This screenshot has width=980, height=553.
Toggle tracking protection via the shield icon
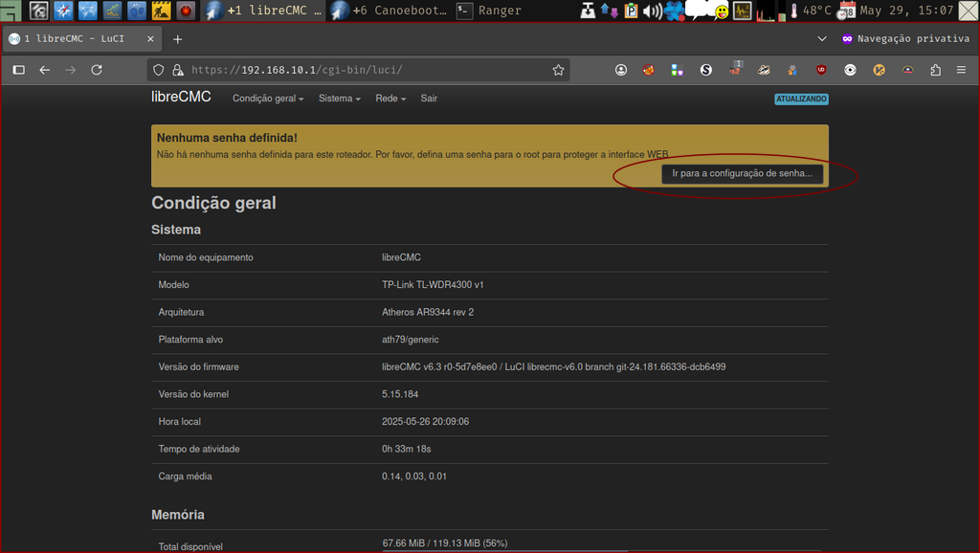point(156,69)
